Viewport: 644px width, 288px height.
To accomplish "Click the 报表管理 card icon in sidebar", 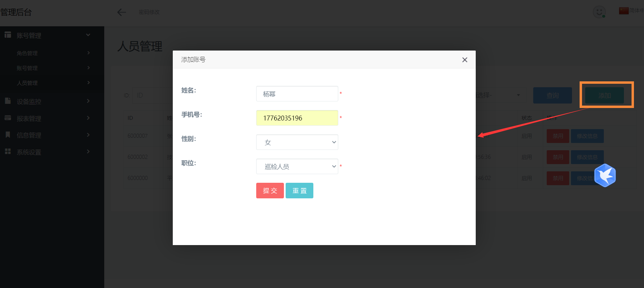I will pyautogui.click(x=8, y=118).
